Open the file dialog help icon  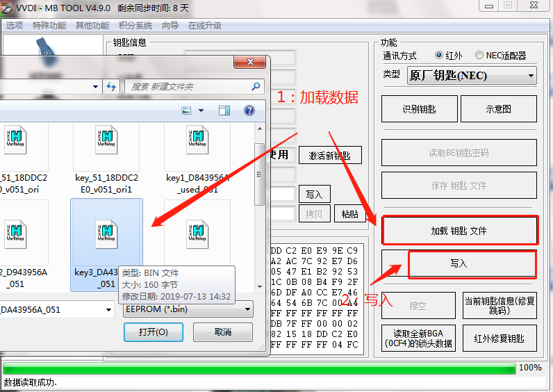pos(249,111)
